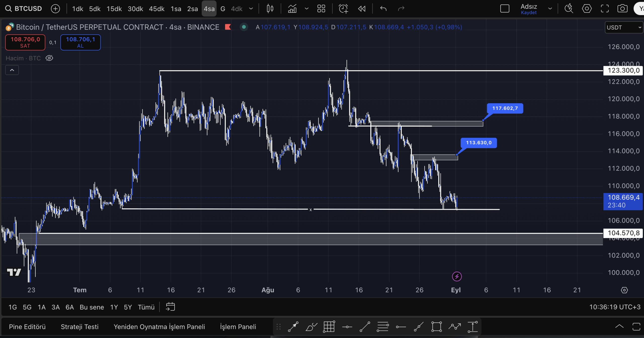
Task: Take a snapshot with camera icon
Action: pos(622,9)
